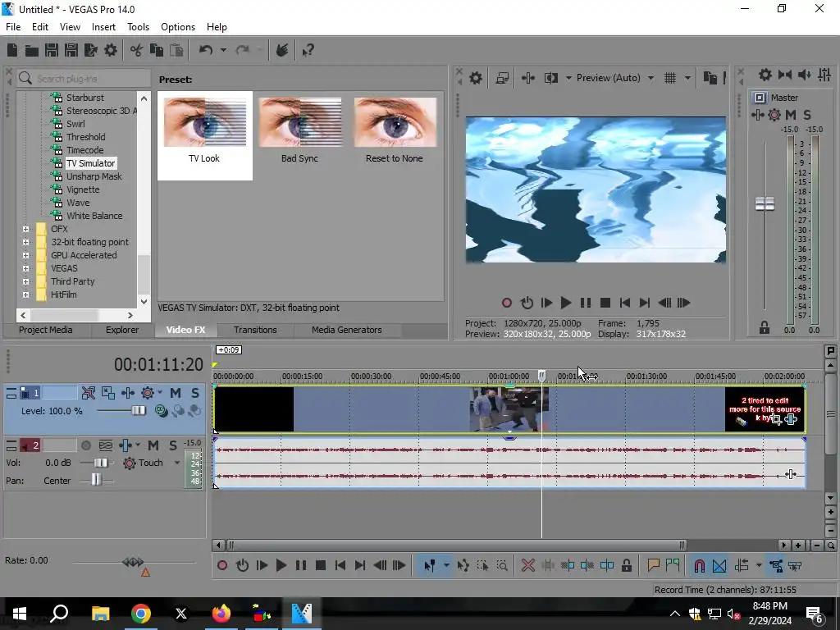Toggle preview overlays grid icon
The width and height of the screenshot is (840, 630).
click(x=670, y=78)
